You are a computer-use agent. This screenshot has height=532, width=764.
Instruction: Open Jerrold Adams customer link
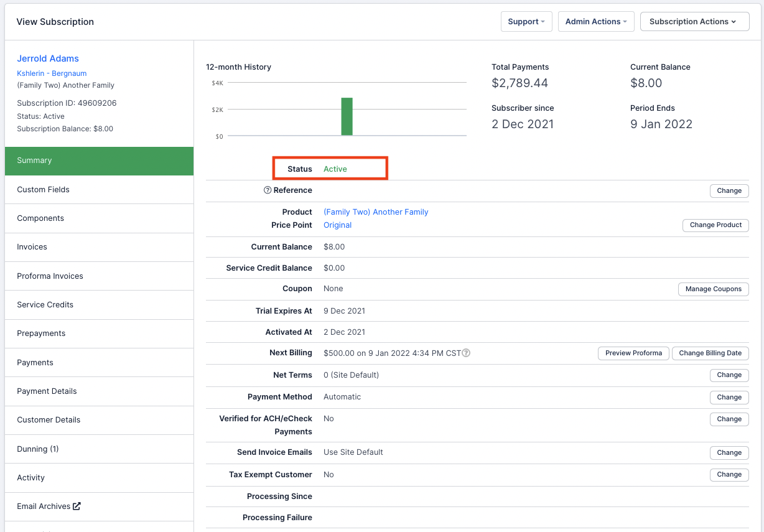pos(48,58)
